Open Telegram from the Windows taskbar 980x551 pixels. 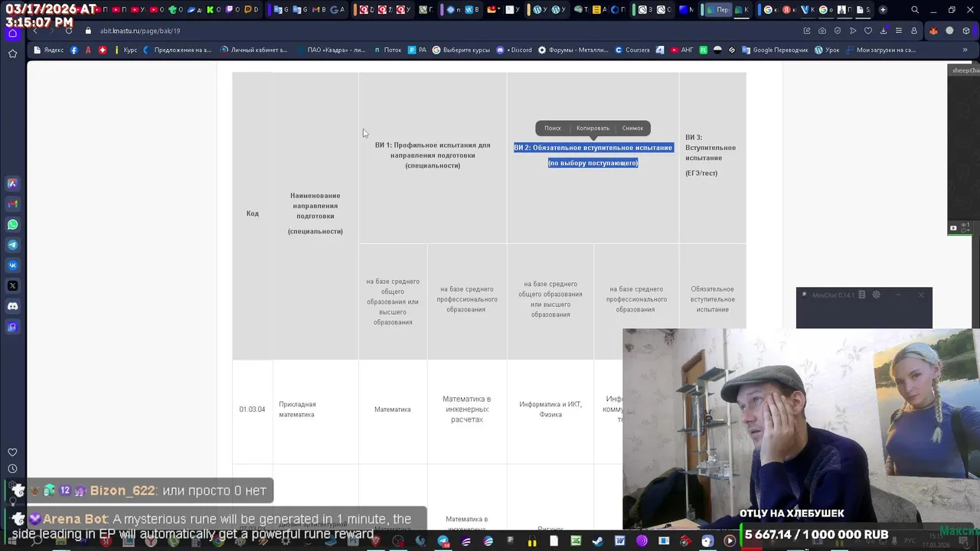click(443, 541)
